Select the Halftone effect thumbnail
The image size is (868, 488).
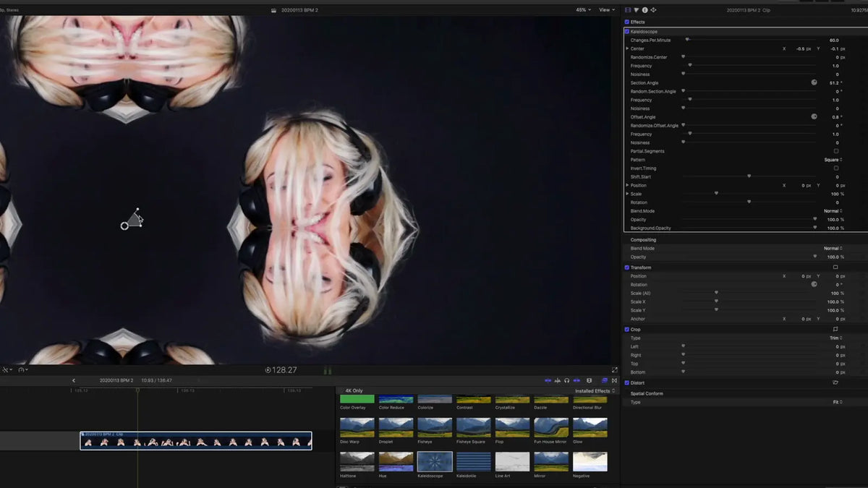pos(357,462)
